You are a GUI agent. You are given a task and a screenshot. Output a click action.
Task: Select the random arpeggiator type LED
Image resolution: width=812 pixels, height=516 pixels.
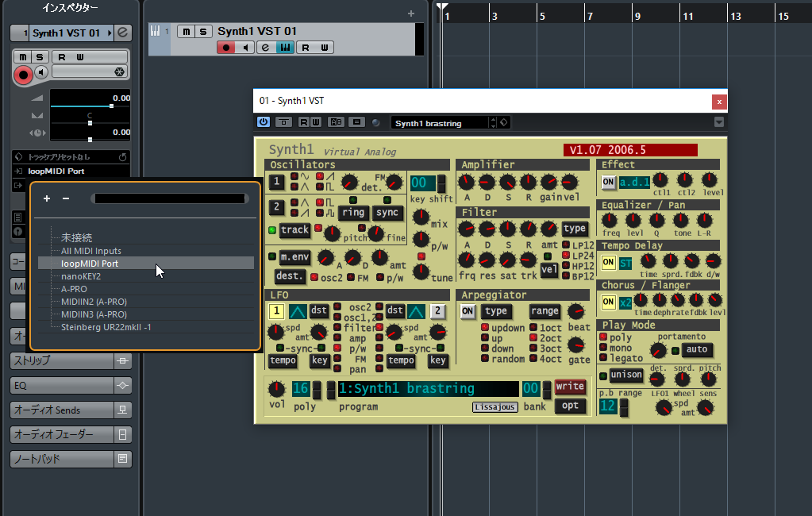pos(485,358)
